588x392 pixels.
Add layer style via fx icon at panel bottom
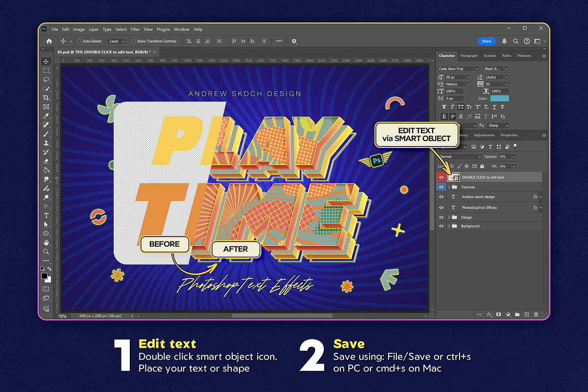[489, 315]
